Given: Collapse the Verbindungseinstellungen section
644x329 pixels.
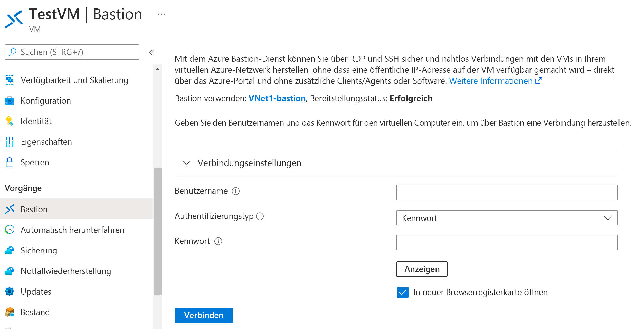Looking at the screenshot, I should pyautogui.click(x=186, y=163).
